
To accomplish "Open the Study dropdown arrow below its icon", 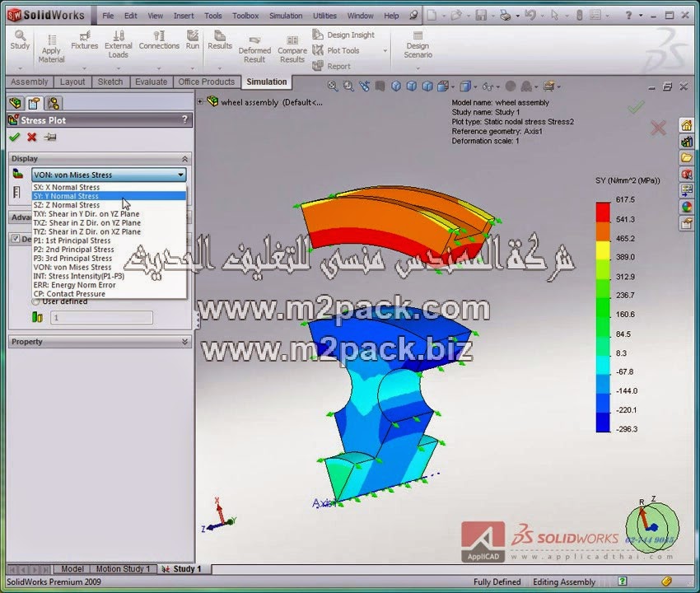I will 20,68.
